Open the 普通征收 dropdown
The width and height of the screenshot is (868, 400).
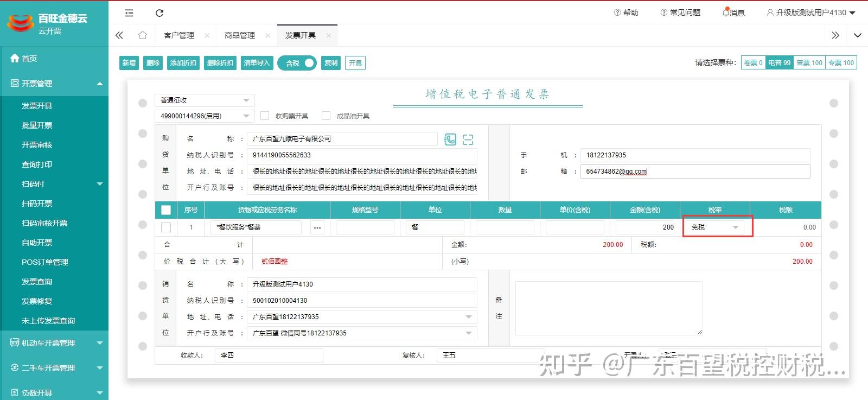[x=205, y=100]
